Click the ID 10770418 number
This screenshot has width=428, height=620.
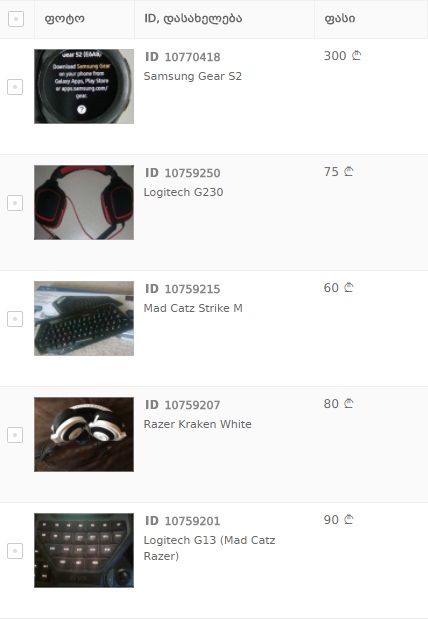(192, 57)
